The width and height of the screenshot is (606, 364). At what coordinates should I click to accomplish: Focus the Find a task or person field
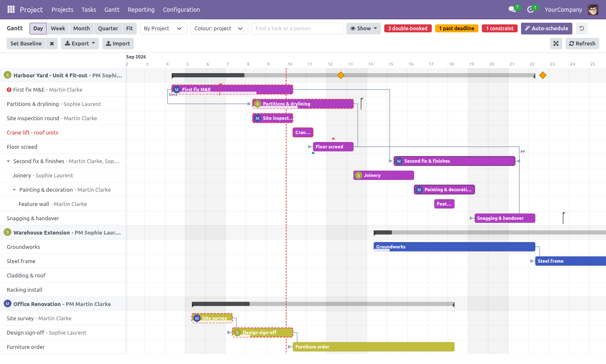click(297, 29)
